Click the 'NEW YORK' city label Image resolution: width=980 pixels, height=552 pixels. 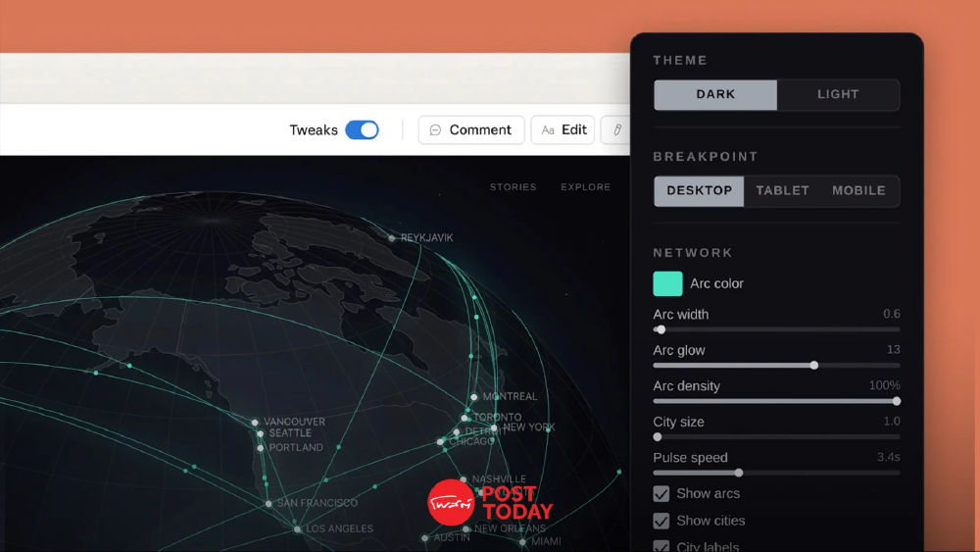coord(529,427)
